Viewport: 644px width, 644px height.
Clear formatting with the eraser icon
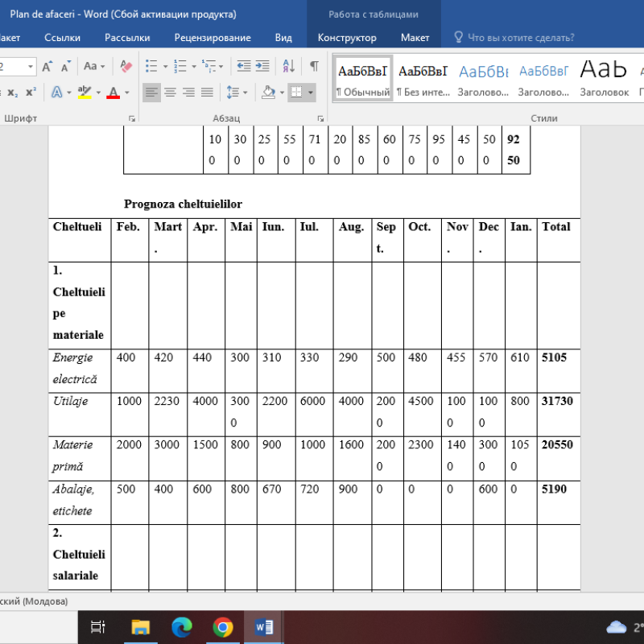pos(126,66)
